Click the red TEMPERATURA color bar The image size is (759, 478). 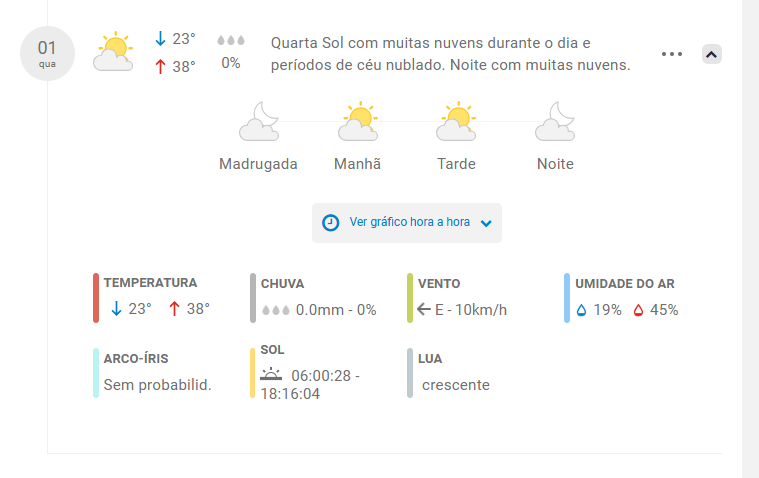[x=96, y=298]
